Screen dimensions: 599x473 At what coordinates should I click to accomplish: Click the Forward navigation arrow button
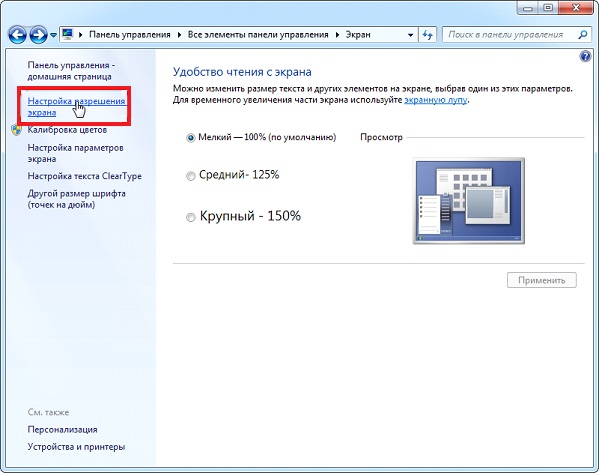[38, 35]
